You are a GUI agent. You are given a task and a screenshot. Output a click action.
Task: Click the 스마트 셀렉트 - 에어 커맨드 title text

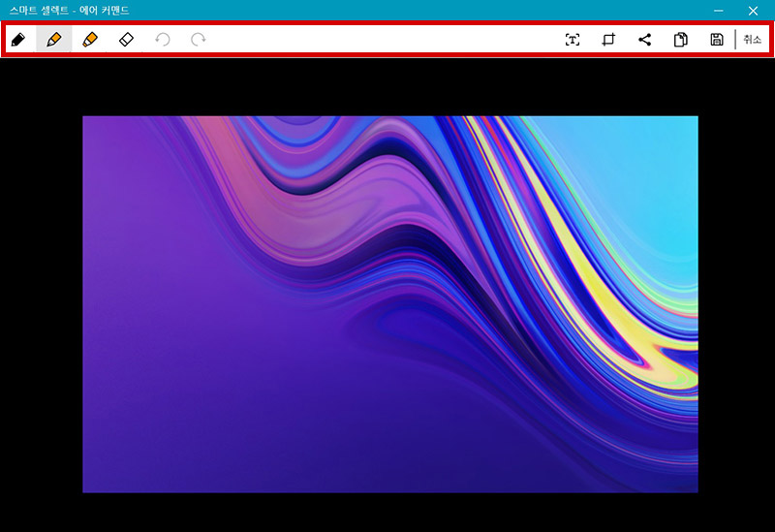[68, 10]
